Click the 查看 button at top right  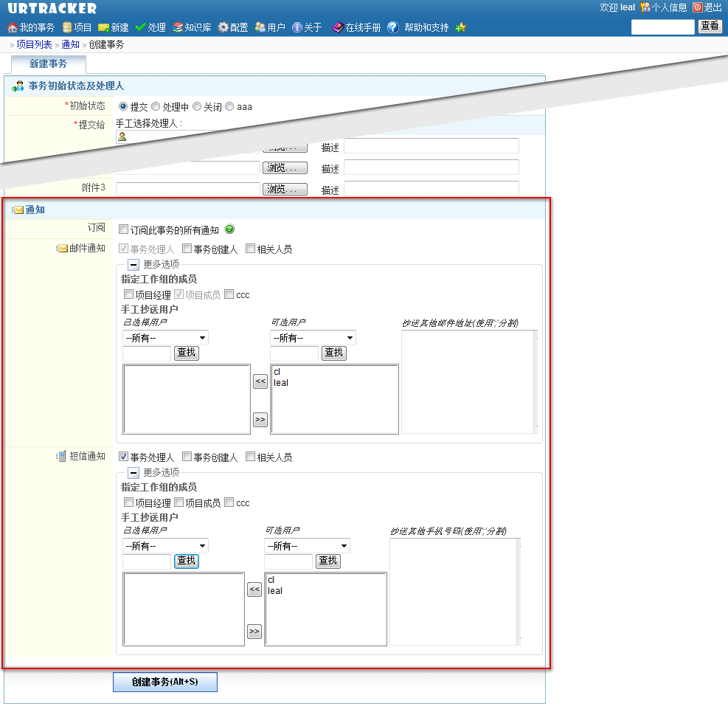tap(710, 26)
